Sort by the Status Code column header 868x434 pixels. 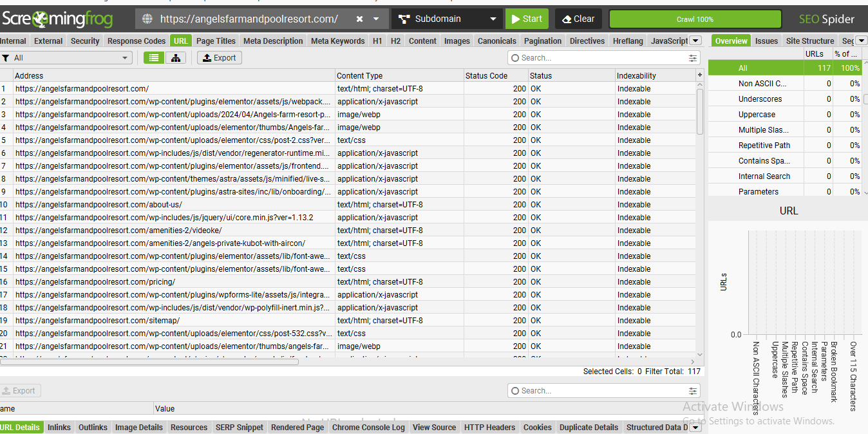tap(495, 75)
